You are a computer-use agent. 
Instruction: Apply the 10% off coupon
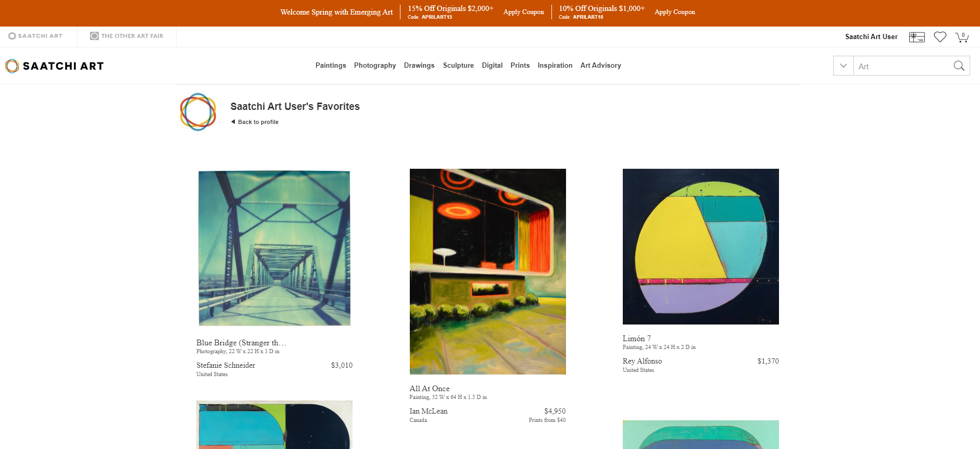click(674, 12)
